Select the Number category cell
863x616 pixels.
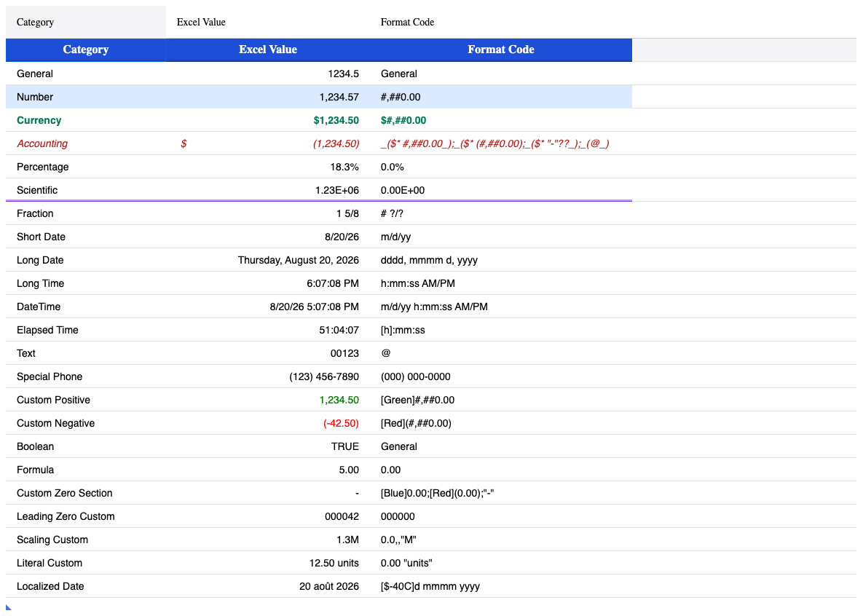click(85, 97)
